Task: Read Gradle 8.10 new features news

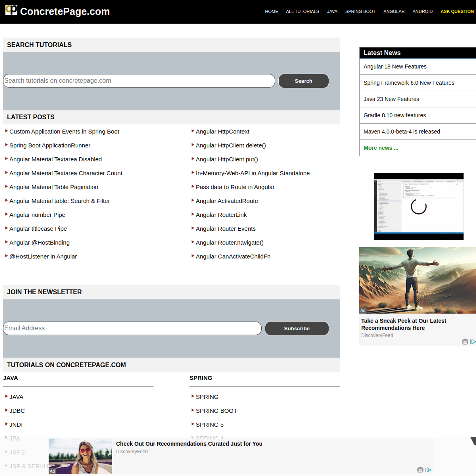Action: tap(394, 115)
